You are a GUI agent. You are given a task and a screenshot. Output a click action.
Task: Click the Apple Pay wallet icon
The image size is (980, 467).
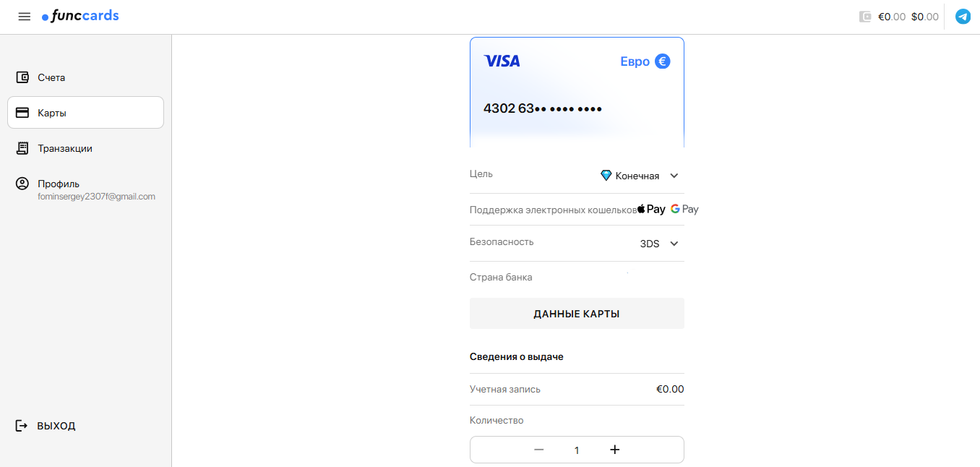click(x=653, y=208)
